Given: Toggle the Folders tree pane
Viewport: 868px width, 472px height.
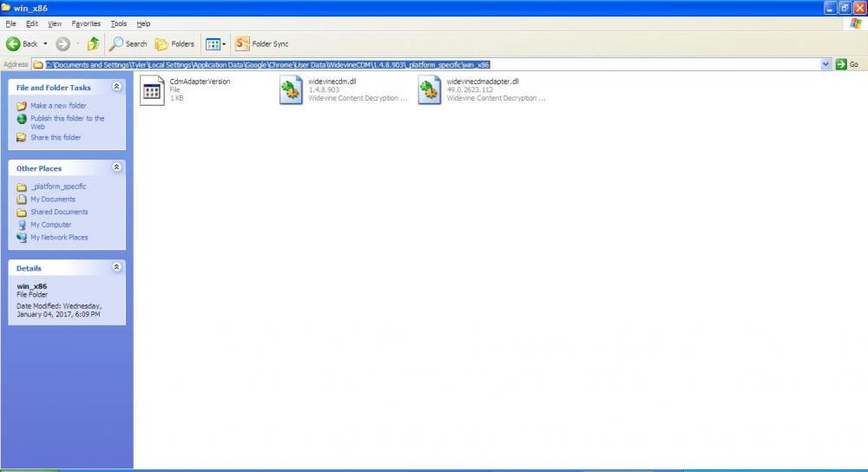Looking at the screenshot, I should (x=174, y=43).
